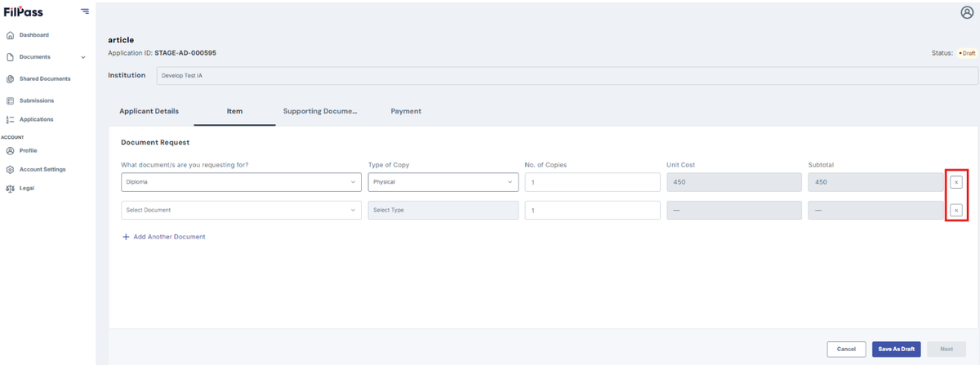Open the user account avatar icon
The height and width of the screenshot is (365, 980).
pos(967,12)
